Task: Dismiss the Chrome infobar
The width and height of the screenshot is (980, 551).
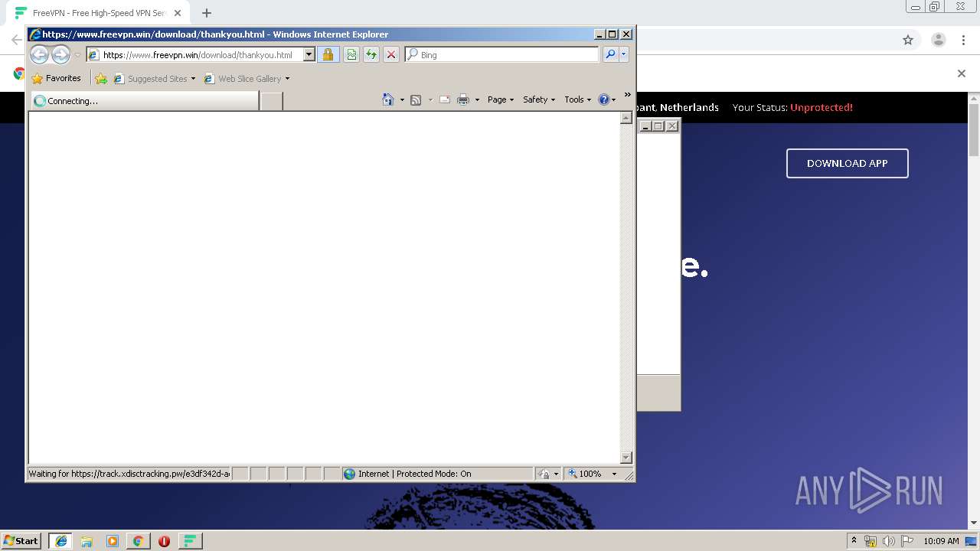Action: click(x=962, y=73)
